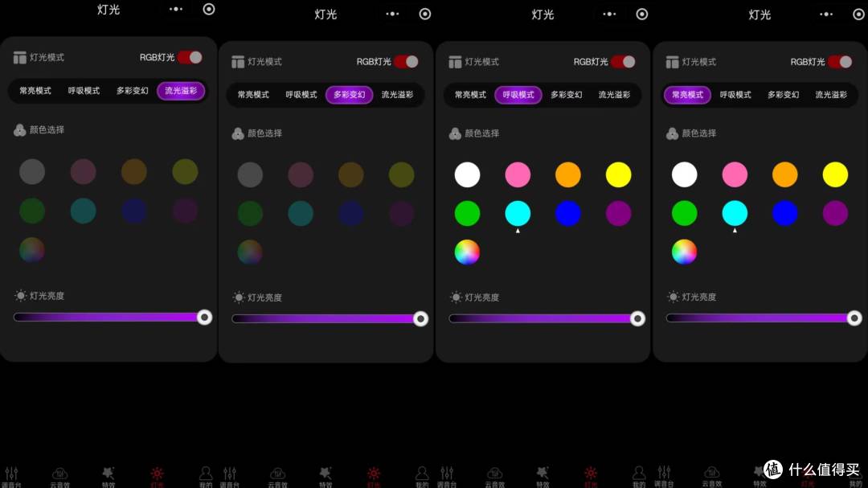Toggle RGB灯光 switch in 流光溢彩 panel
868x488 pixels.
190,58
